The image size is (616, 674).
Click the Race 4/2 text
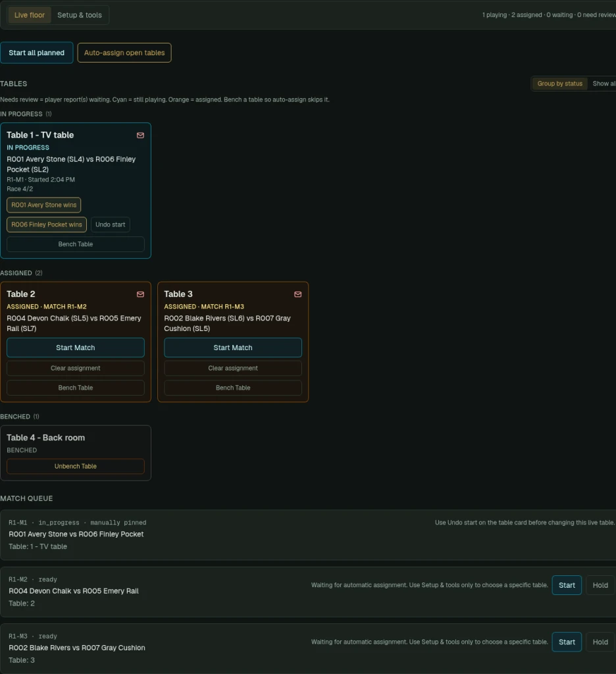(x=20, y=189)
